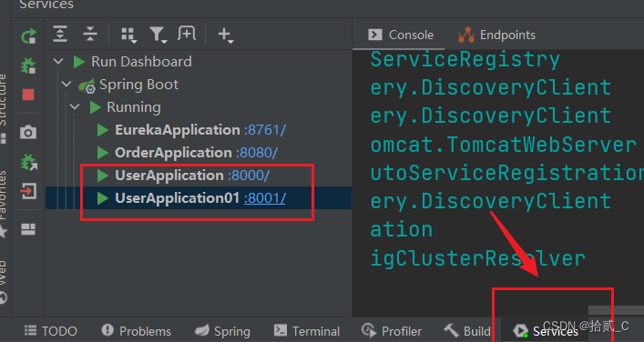The image size is (644, 342).
Task: Click the Rerun green arrow icon
Action: (28, 36)
